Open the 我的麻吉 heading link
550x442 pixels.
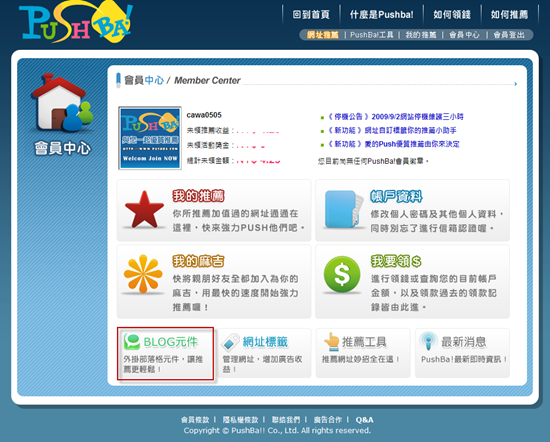[x=198, y=261]
